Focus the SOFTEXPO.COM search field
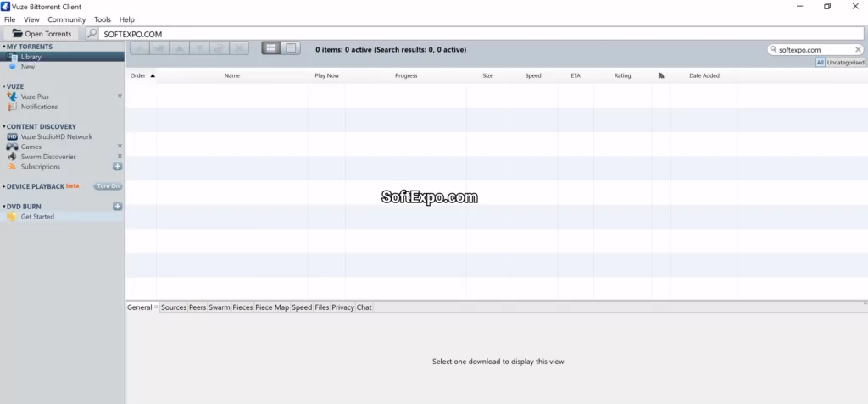 click(481, 34)
